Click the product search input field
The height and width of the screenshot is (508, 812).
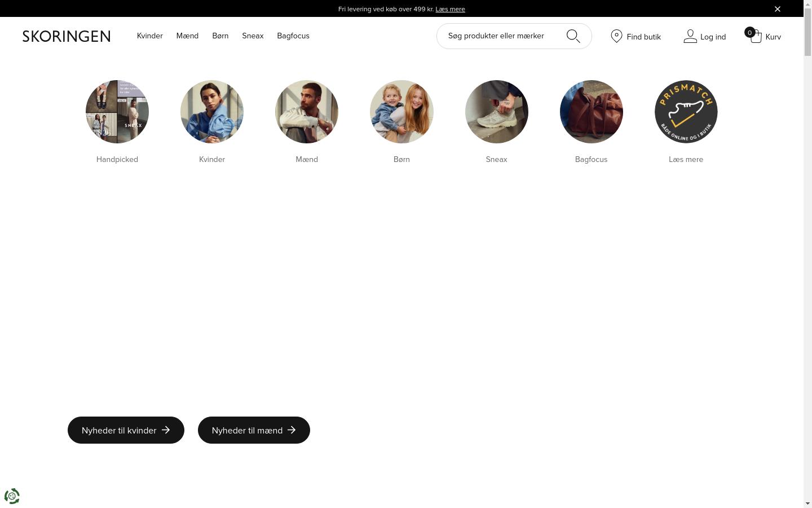502,36
